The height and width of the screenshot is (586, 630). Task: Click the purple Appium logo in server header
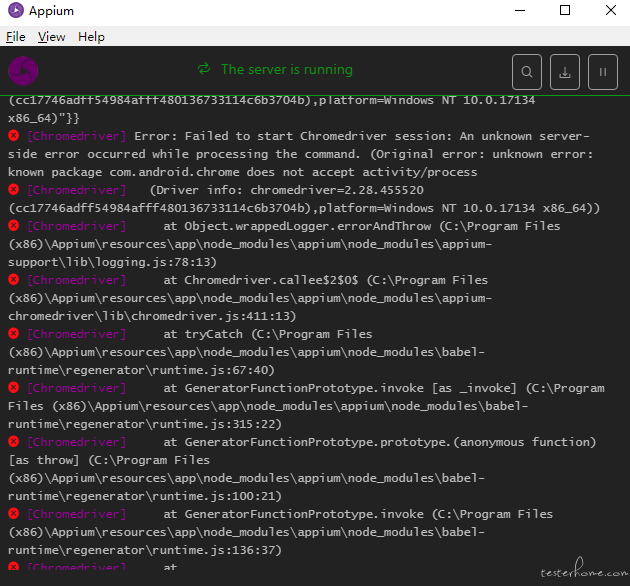23,71
